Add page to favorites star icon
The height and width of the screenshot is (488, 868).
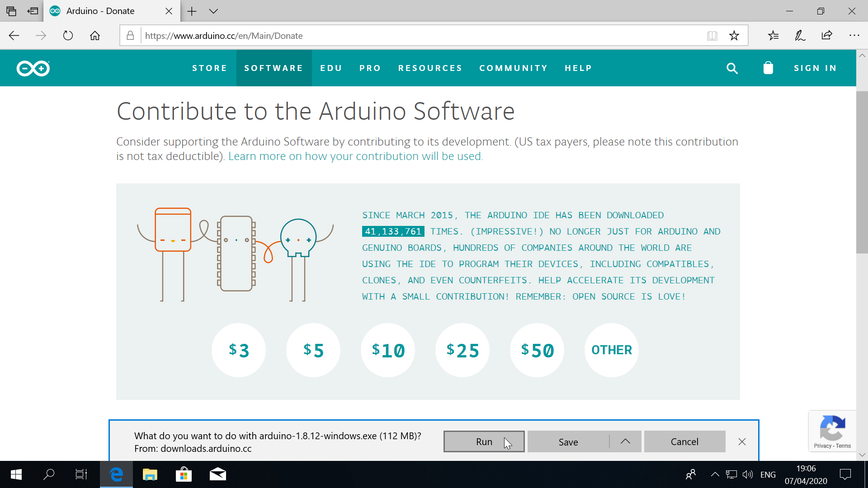[x=734, y=36]
